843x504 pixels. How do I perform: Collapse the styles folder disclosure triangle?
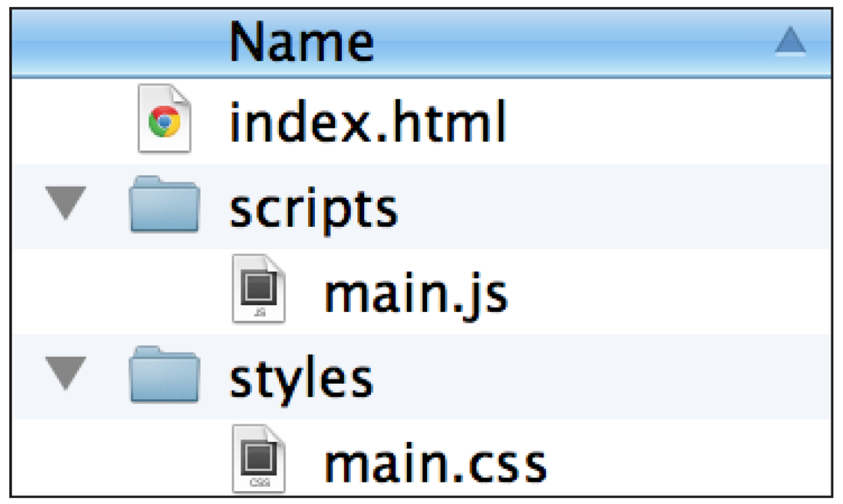pos(66,374)
